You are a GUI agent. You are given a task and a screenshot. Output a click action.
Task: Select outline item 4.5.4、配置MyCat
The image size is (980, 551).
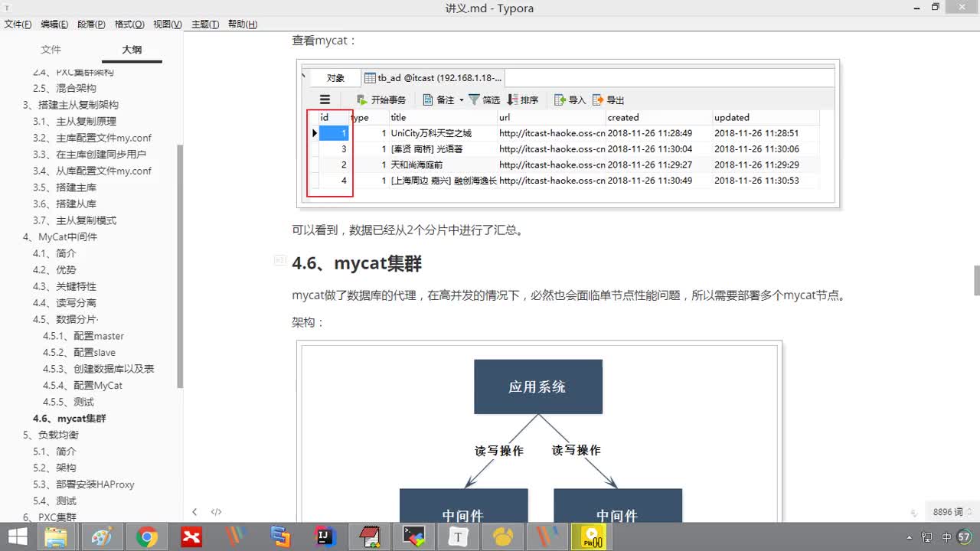click(82, 385)
